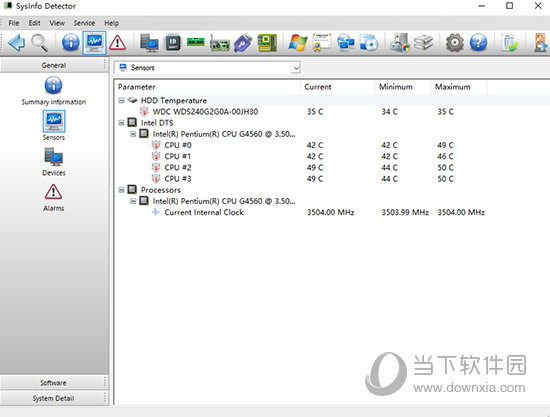Open the View menu
The image size is (550, 417).
57,23
